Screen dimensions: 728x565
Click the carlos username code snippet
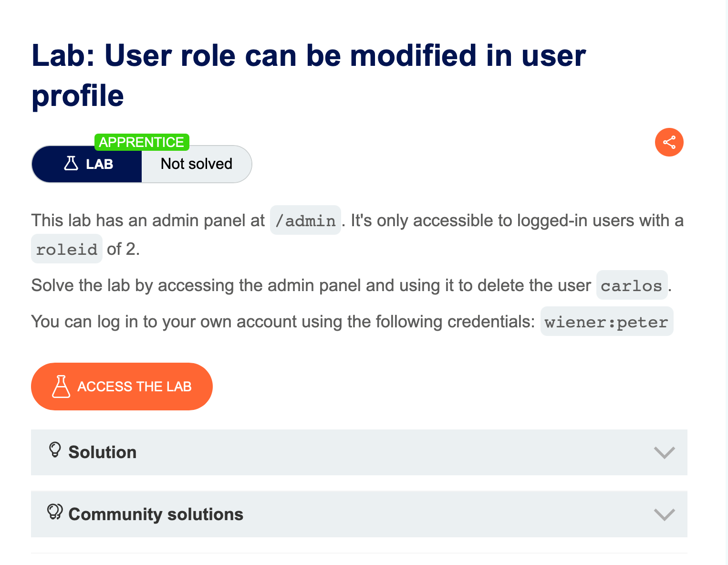click(631, 285)
